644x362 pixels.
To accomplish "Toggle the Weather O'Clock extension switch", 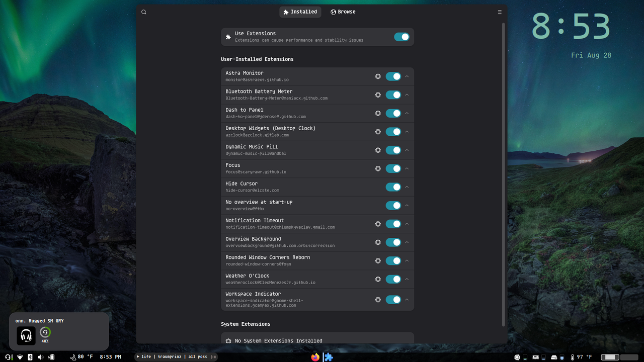I will [393, 279].
